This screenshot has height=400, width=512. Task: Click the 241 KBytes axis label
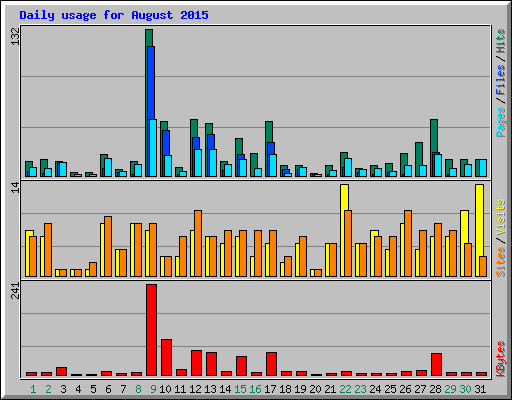click(x=15, y=291)
